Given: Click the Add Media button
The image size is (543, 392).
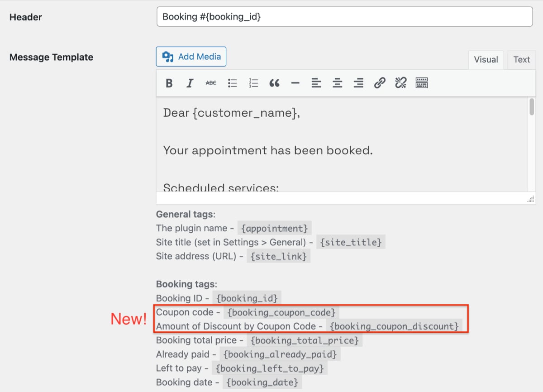Looking at the screenshot, I should click(191, 57).
